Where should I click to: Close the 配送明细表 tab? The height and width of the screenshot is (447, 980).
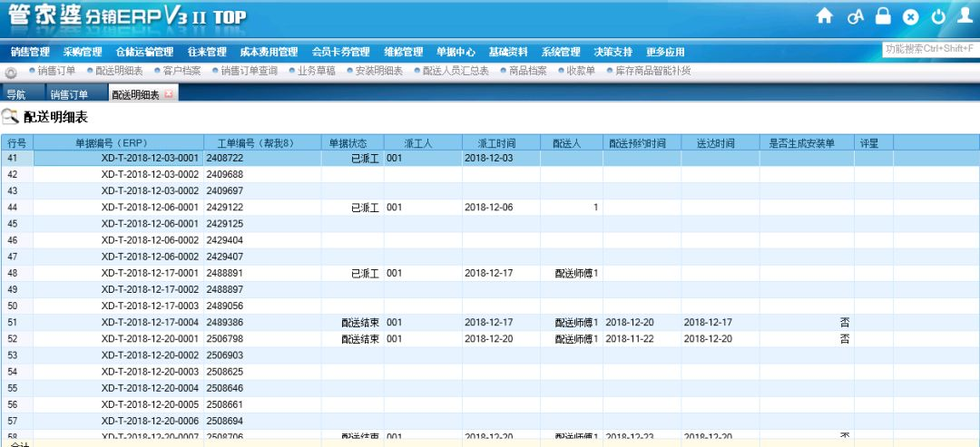tap(168, 93)
